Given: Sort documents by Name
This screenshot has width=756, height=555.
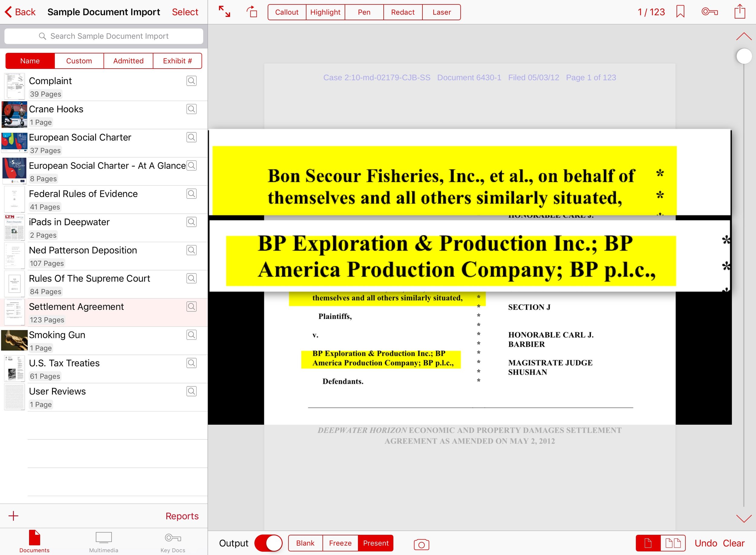Looking at the screenshot, I should pyautogui.click(x=30, y=61).
